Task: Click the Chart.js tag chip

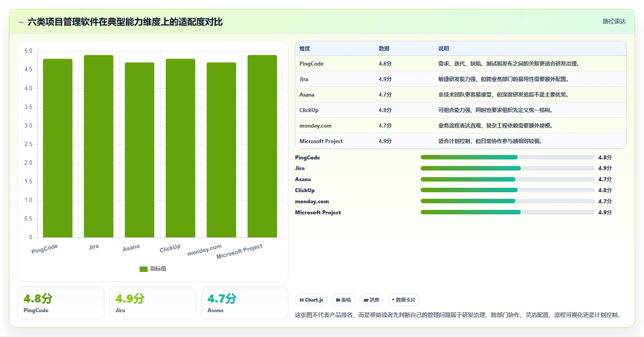Action: click(x=311, y=300)
